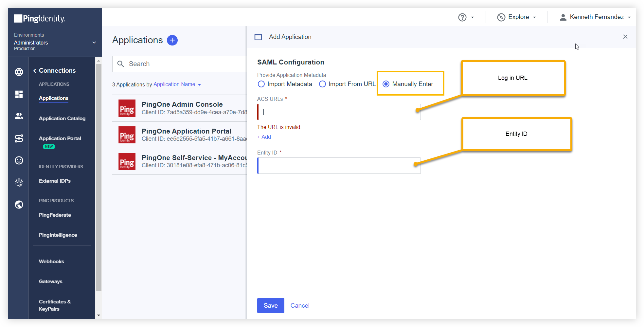This screenshot has width=644, height=327.
Task: Open PingOne Self-Service - MyAccount application
Action: [180, 161]
